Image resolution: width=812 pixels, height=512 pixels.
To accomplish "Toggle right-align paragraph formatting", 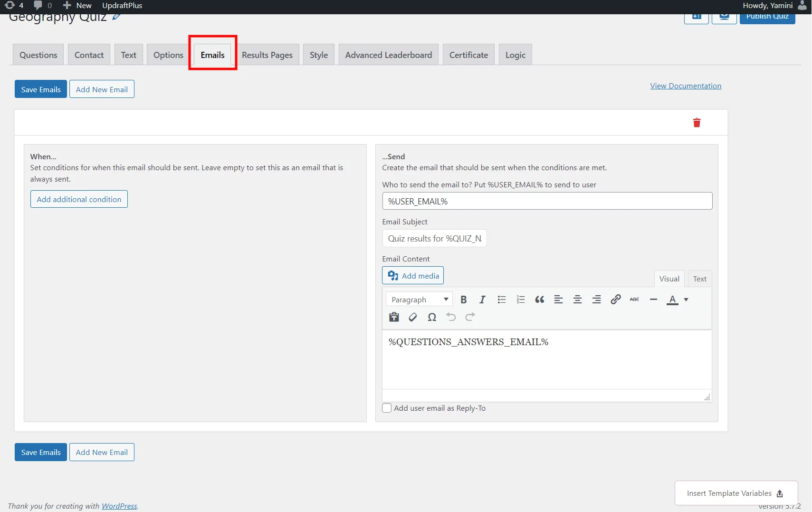I will point(597,299).
